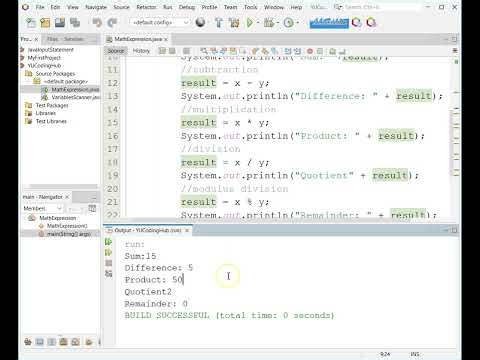
Task: Toggle first Navigator filter (show inherited members)
Action: tap(28, 342)
